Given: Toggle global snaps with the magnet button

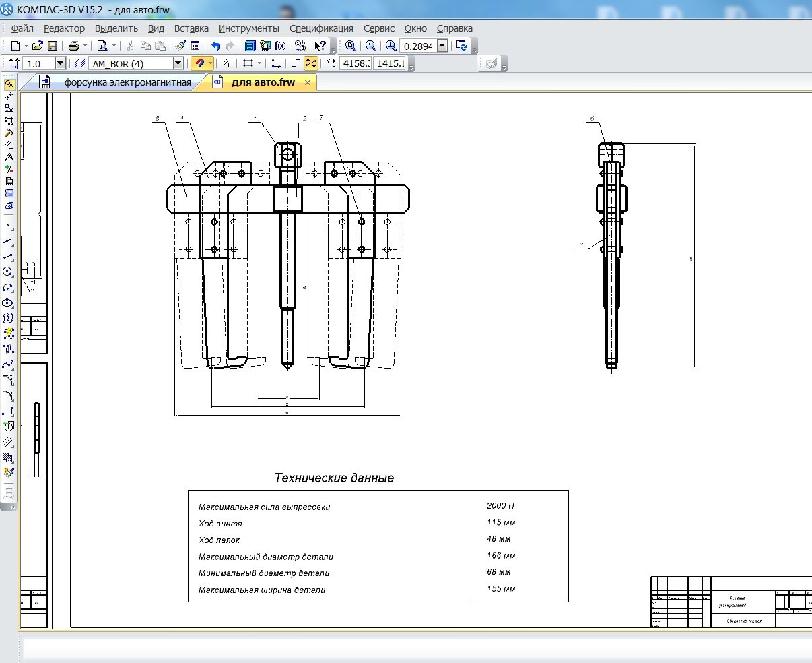Looking at the screenshot, I should click(199, 63).
